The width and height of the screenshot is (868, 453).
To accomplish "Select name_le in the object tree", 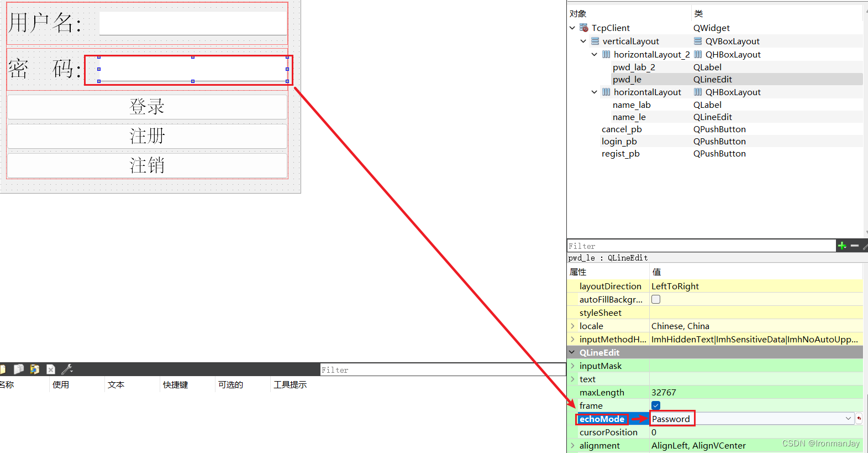I will point(629,117).
